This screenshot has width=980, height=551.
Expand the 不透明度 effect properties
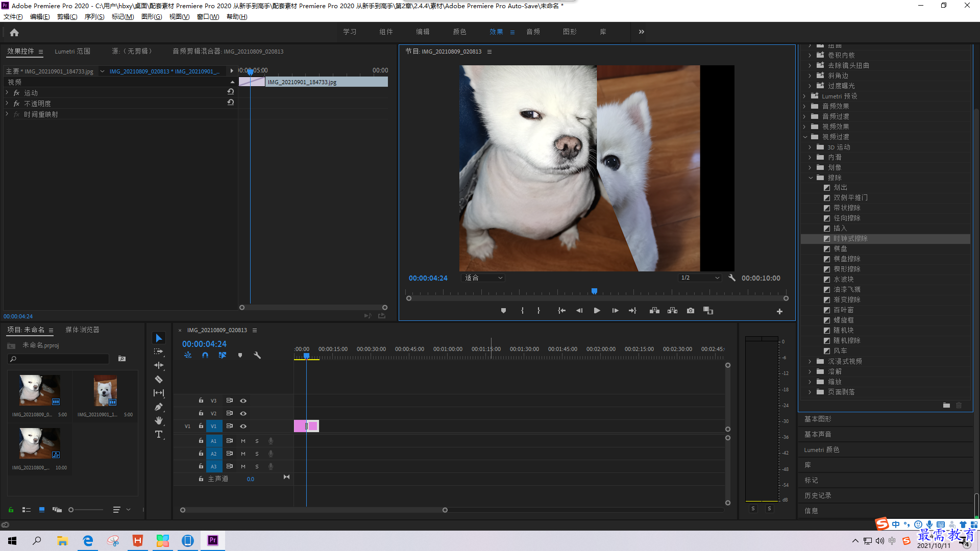coord(7,103)
